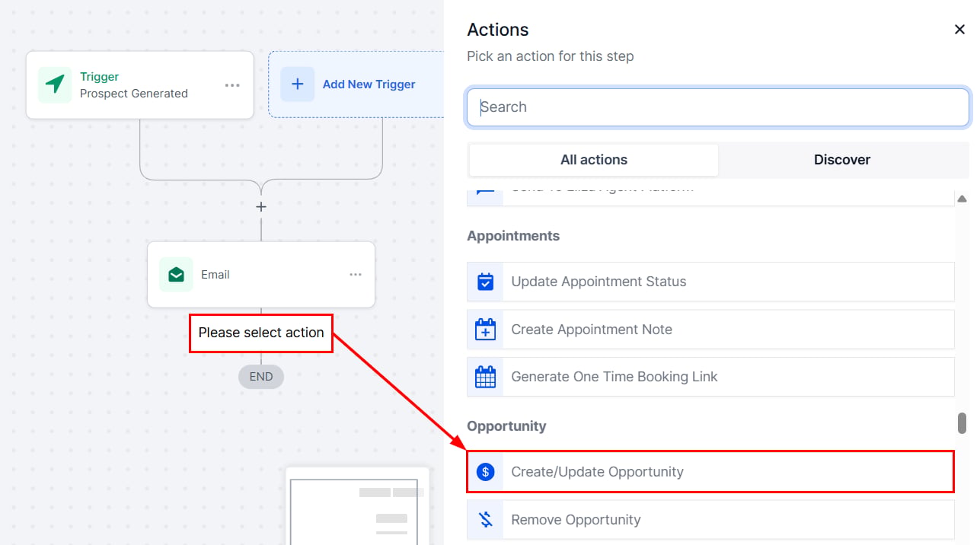The image size is (980, 545).
Task: Click the Update Appointment Status calendar-check icon
Action: pyautogui.click(x=485, y=282)
